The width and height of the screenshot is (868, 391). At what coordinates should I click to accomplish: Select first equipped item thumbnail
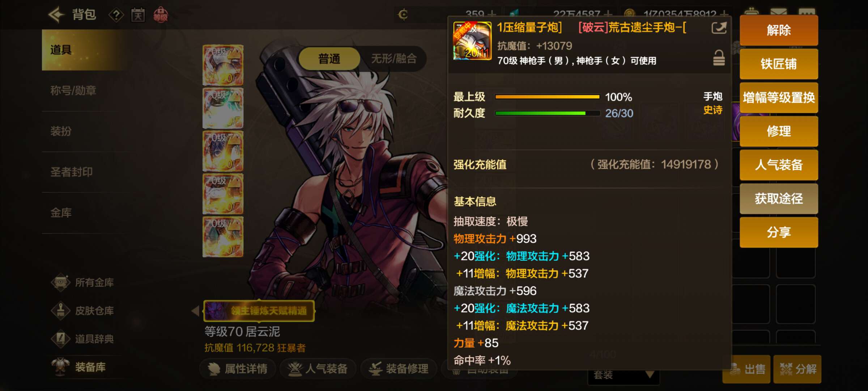point(223,65)
